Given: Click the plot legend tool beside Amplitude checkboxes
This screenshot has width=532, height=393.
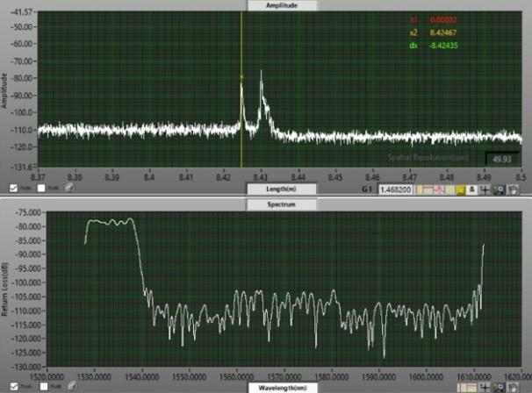Looking at the screenshot, I should [69, 189].
